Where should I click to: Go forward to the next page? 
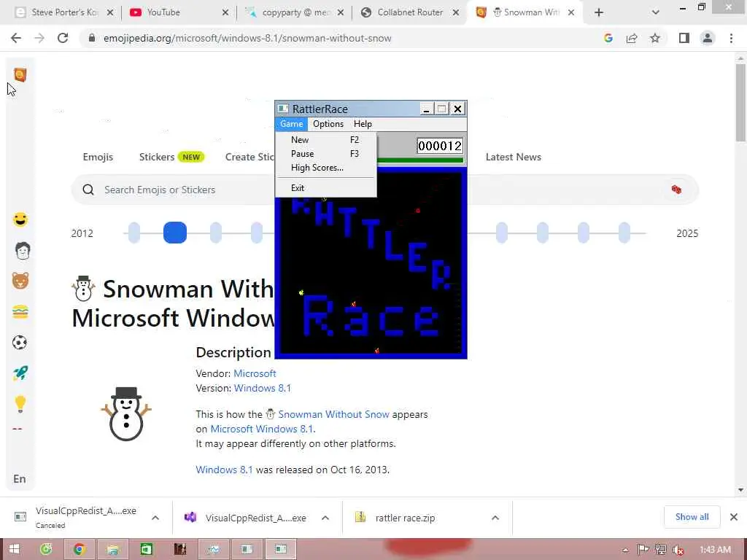pos(39,38)
